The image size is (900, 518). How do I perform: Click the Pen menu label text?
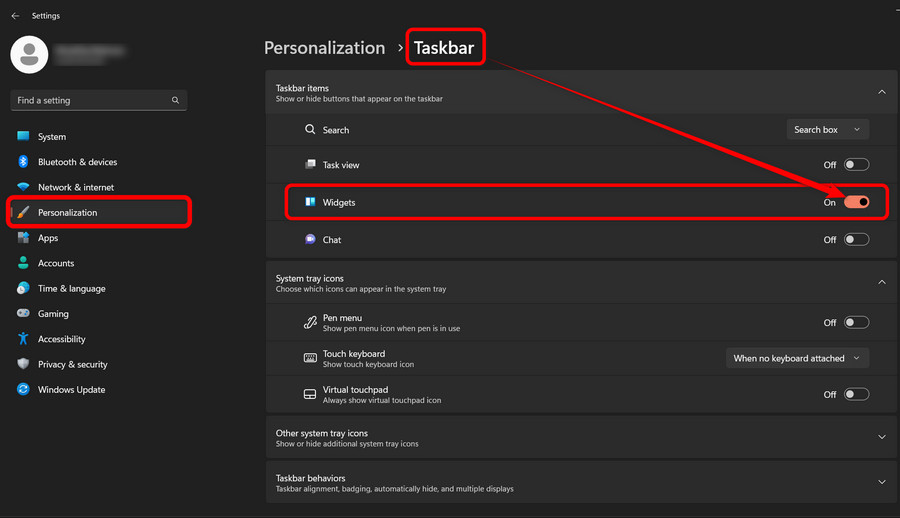(342, 318)
